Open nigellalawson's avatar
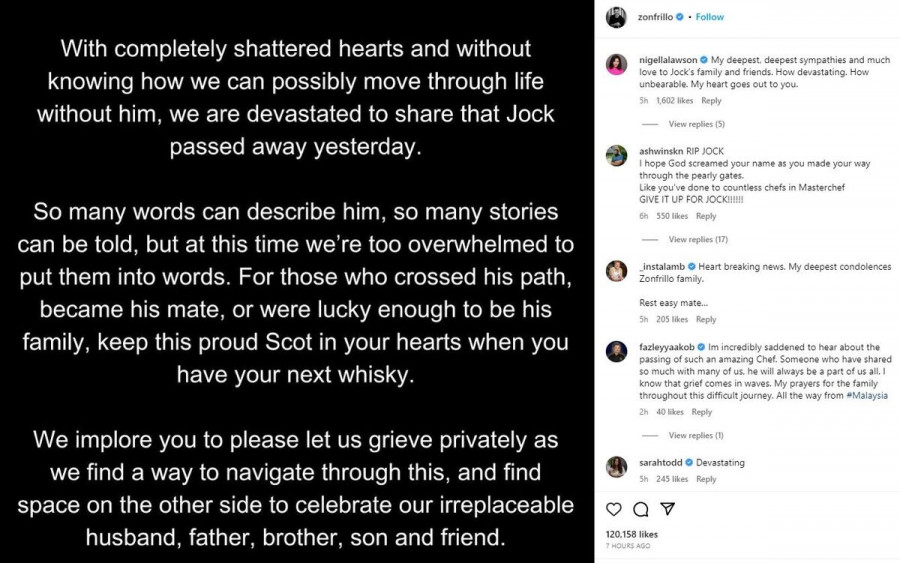The width and height of the screenshot is (900, 563). (x=617, y=64)
